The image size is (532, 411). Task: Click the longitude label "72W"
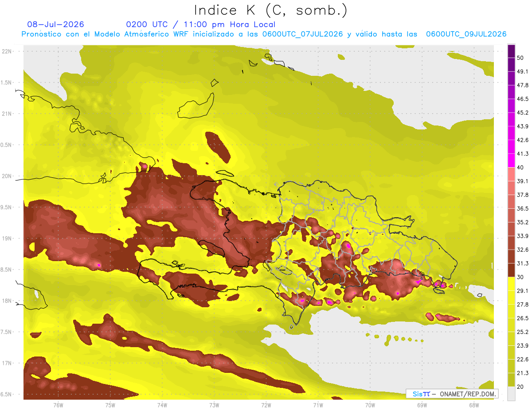pyautogui.click(x=266, y=405)
